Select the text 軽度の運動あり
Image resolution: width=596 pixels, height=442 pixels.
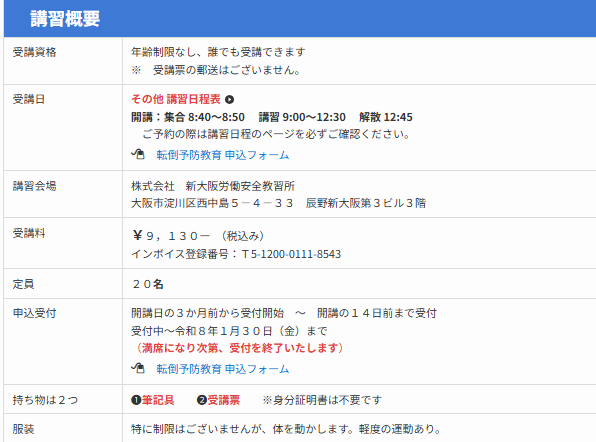397,429
